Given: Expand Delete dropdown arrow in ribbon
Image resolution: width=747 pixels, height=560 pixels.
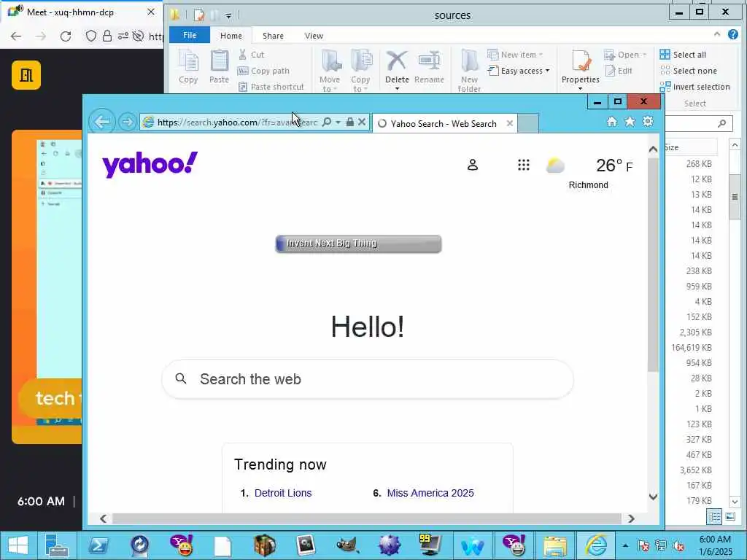Looking at the screenshot, I should tap(397, 88).
